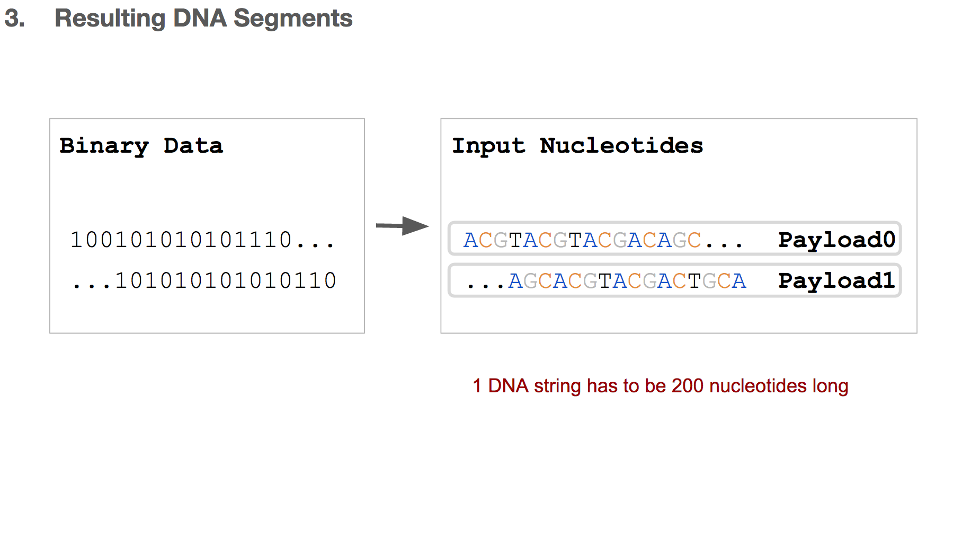Screen dimensions: 980x545
Task: Select the Payload0 label
Action: (x=836, y=240)
